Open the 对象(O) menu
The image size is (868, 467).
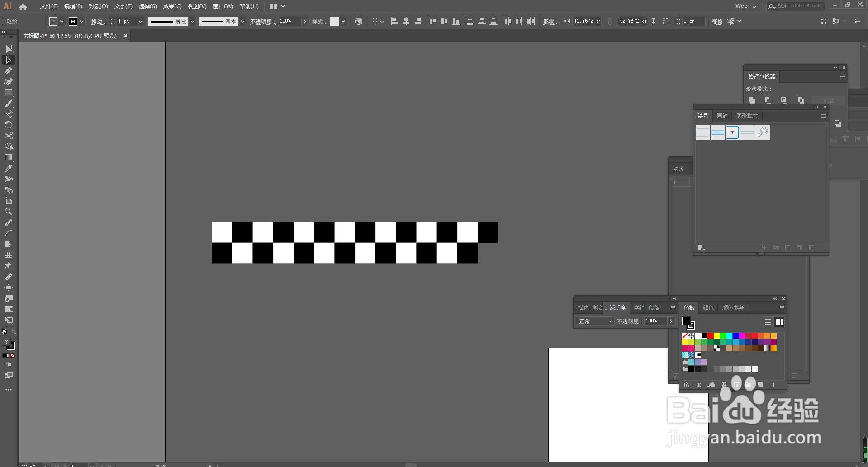98,6
